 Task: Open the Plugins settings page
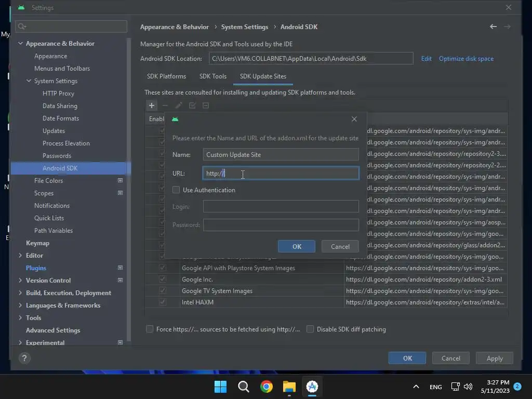(x=36, y=268)
